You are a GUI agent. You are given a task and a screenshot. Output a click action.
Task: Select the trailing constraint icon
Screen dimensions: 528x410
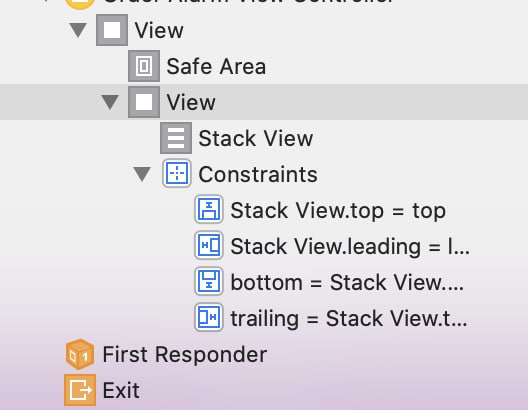point(209,317)
